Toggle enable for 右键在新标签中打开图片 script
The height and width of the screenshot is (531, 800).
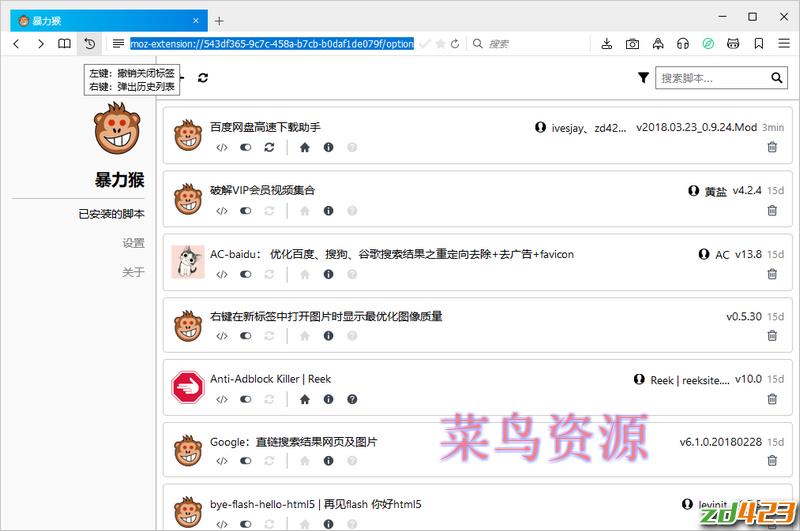(246, 336)
